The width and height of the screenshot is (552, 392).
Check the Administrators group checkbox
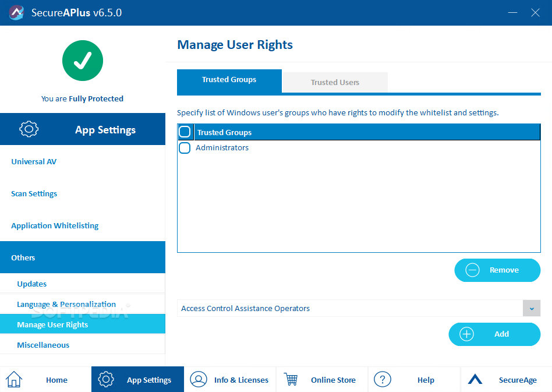[x=185, y=147]
